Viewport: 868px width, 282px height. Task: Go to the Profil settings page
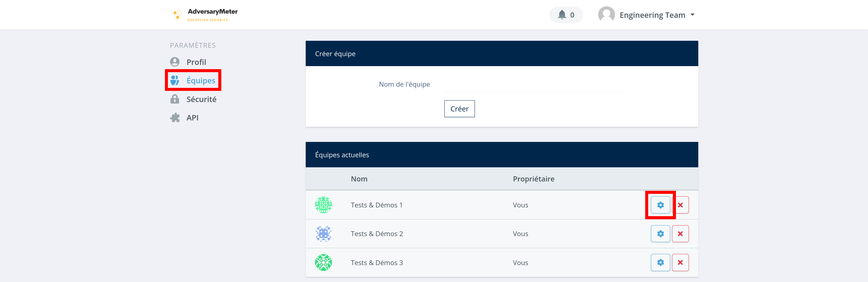196,62
